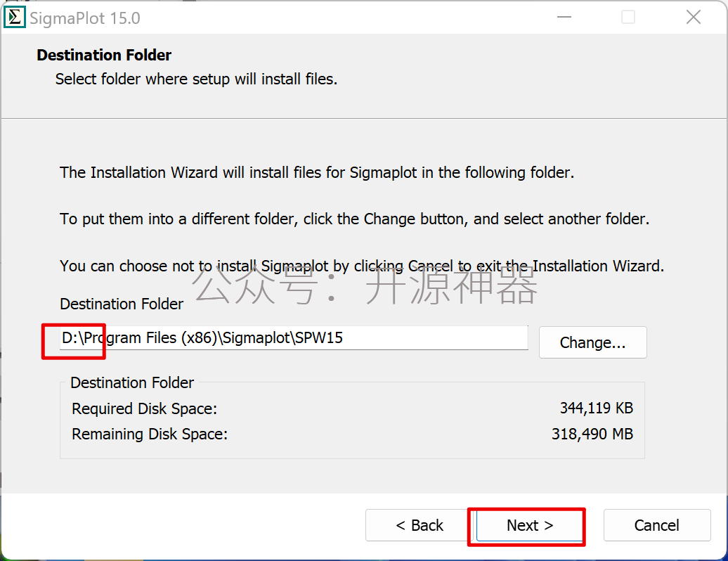Image resolution: width=728 pixels, height=561 pixels.
Task: Close the SigmaPlot 15.0 installer window
Action: point(694,18)
